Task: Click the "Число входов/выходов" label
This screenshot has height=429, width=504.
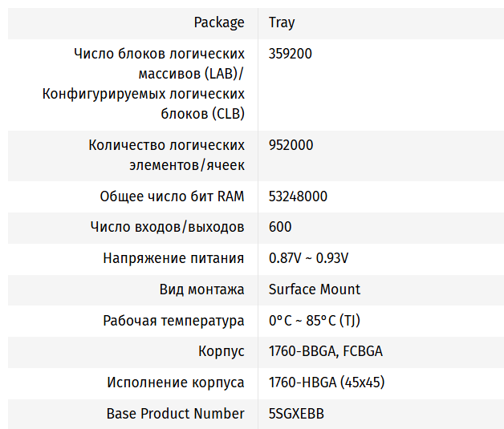Action: pyautogui.click(x=167, y=227)
